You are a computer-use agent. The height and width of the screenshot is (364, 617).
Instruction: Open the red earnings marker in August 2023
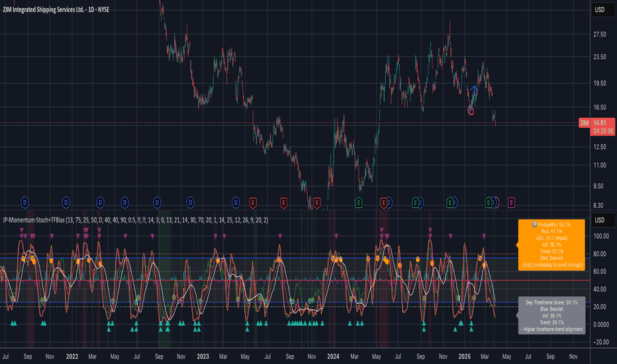coord(283,203)
